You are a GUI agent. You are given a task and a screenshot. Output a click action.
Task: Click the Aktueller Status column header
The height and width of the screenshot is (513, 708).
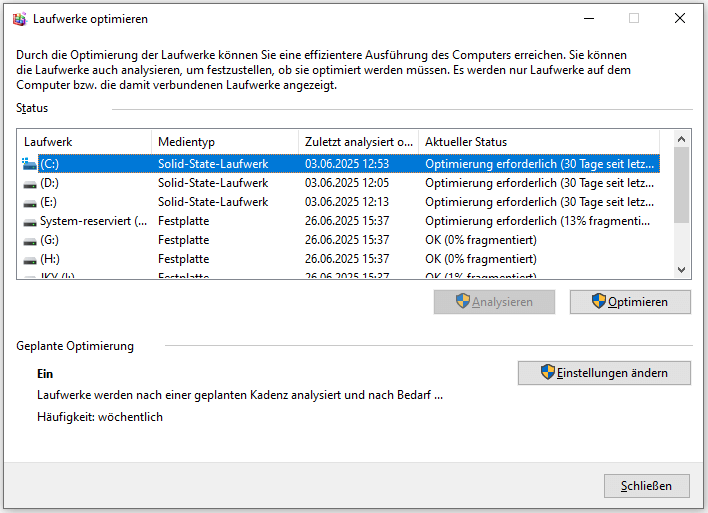coord(539,142)
